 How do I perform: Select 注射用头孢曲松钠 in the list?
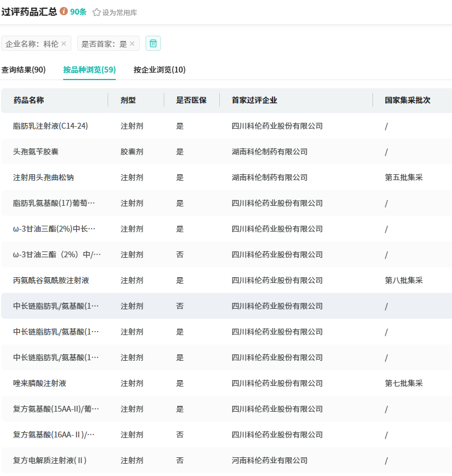43,177
